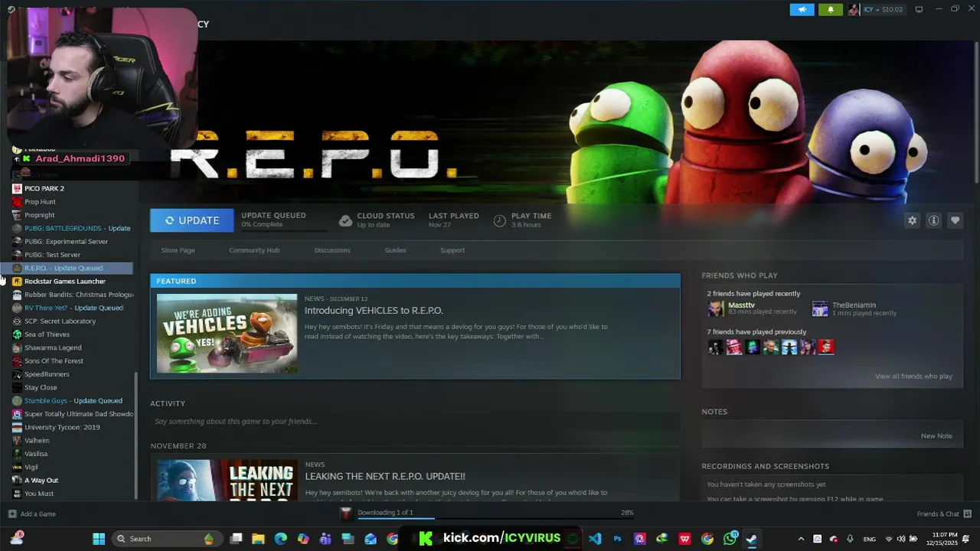Viewport: 980px width, 551px height.
Task: Open the Guides tab
Action: click(x=395, y=250)
